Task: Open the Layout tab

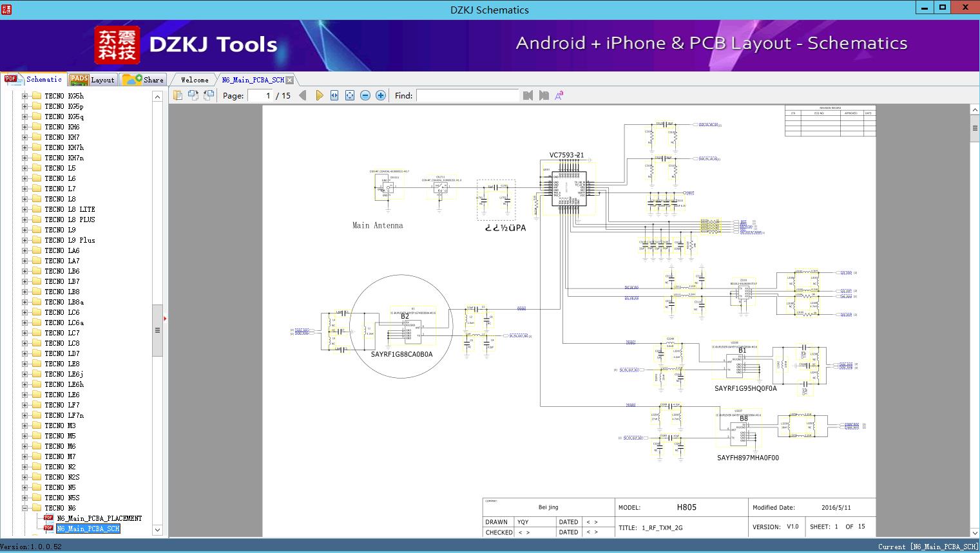Action: (92, 80)
